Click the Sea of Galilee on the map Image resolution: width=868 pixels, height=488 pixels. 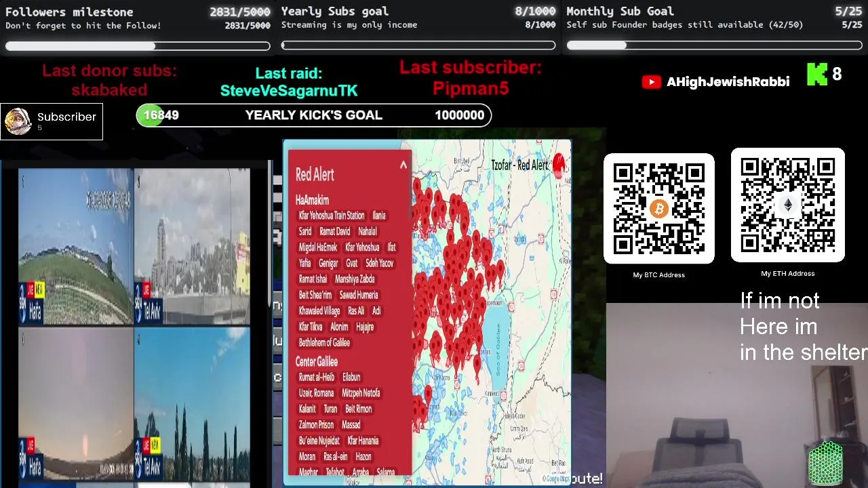pos(499,346)
